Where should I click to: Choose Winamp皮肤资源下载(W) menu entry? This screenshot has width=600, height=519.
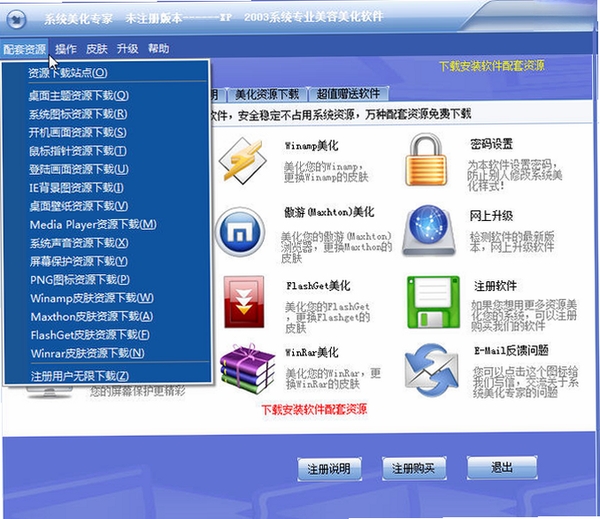click(92, 298)
